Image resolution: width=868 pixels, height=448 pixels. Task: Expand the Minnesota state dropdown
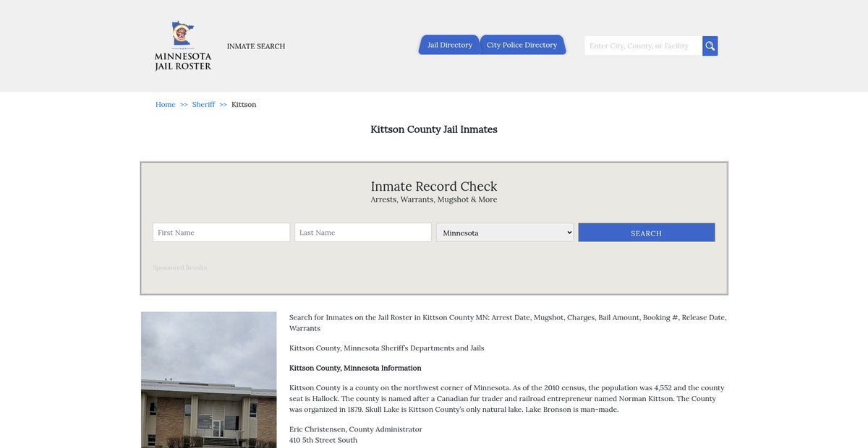click(x=505, y=233)
